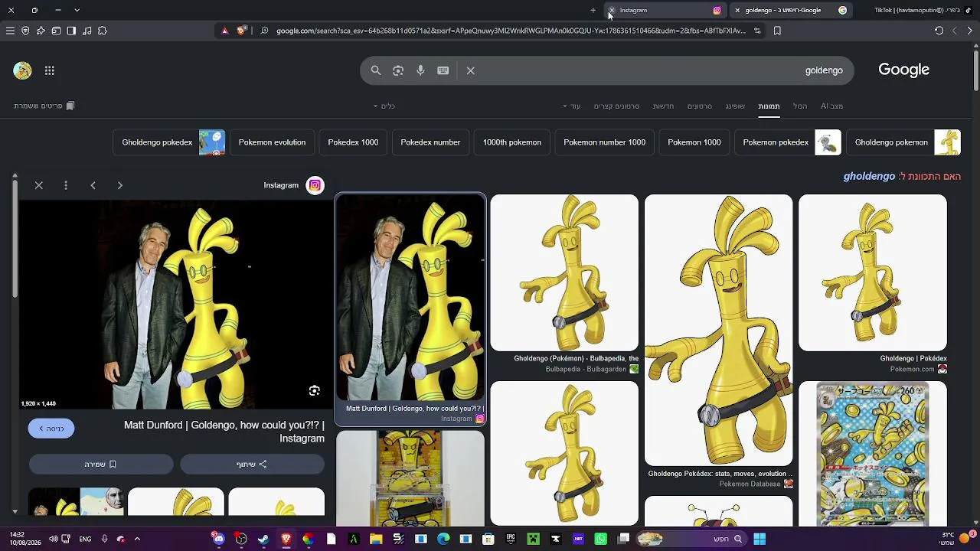Clear the search box text
Viewport: 980px width, 551px height.
(471, 70)
